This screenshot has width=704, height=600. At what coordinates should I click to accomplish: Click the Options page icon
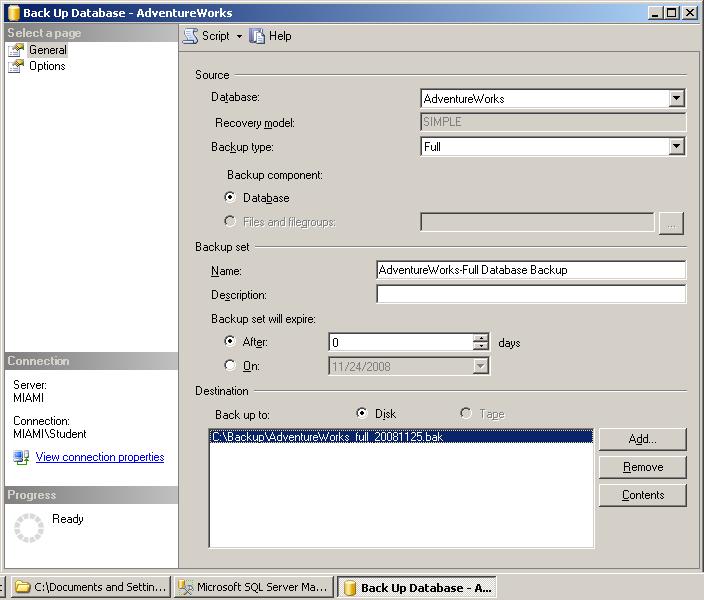(16, 66)
